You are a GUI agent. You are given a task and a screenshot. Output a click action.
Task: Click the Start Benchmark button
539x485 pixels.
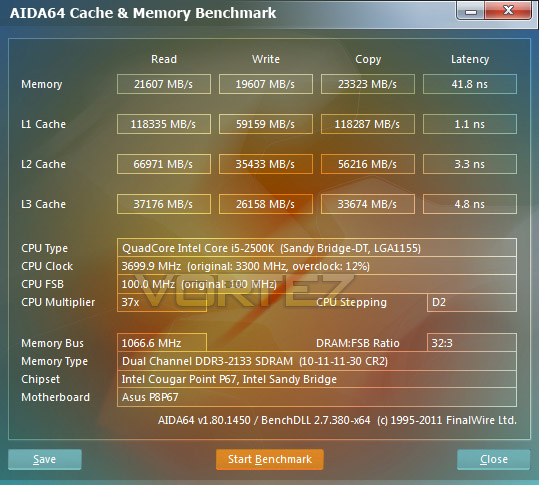tap(270, 459)
